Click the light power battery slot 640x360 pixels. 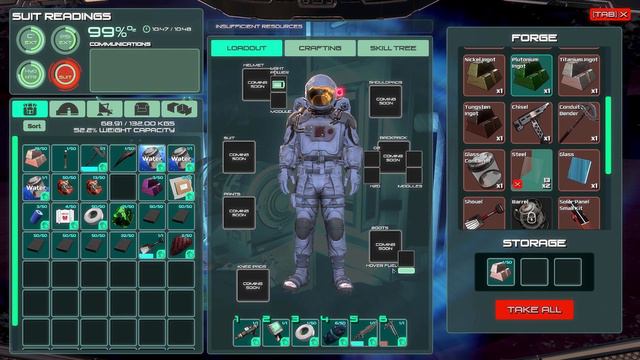pyautogui.click(x=278, y=84)
